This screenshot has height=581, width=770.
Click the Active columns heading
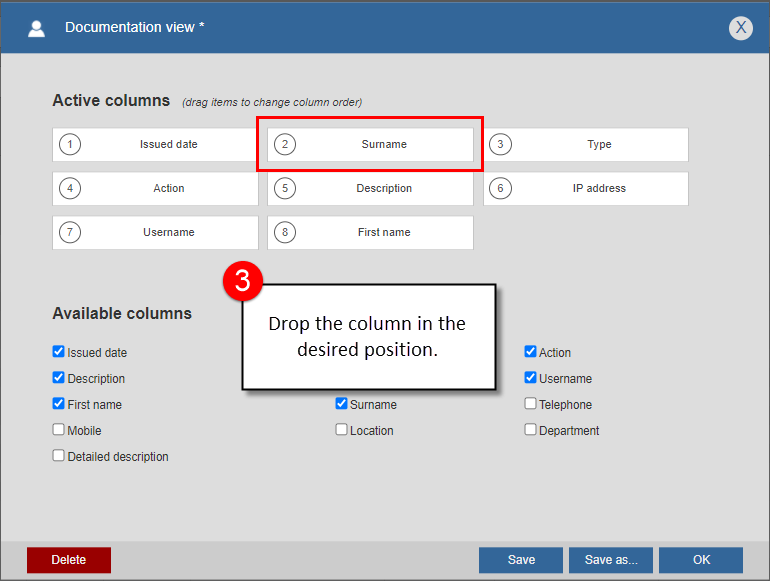click(x=111, y=100)
